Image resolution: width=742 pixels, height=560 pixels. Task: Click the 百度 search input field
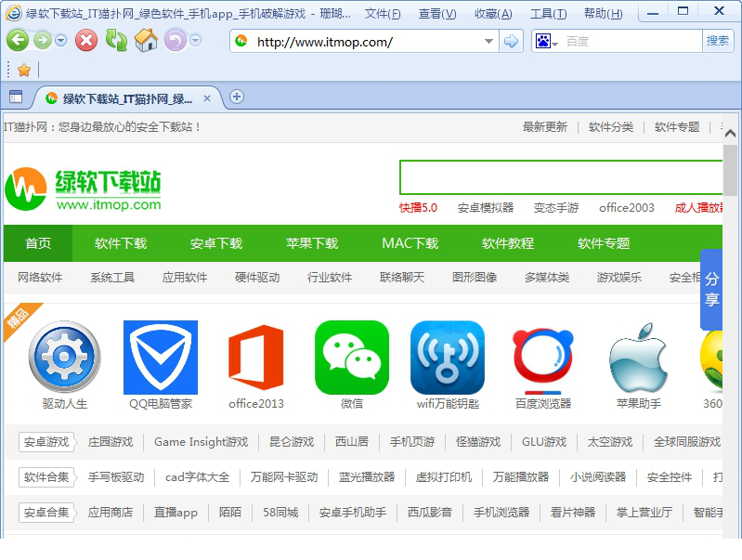point(631,42)
